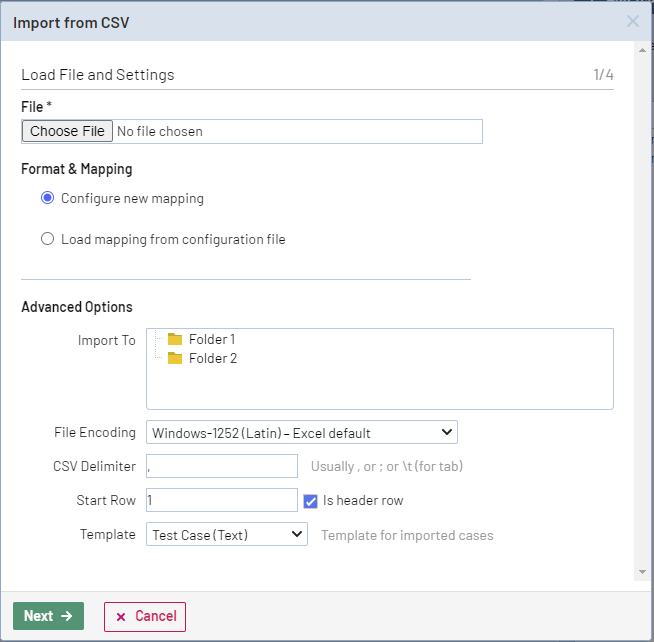The image size is (654, 642).
Task: Click into the CSV Delimiter field
Action: [221, 466]
